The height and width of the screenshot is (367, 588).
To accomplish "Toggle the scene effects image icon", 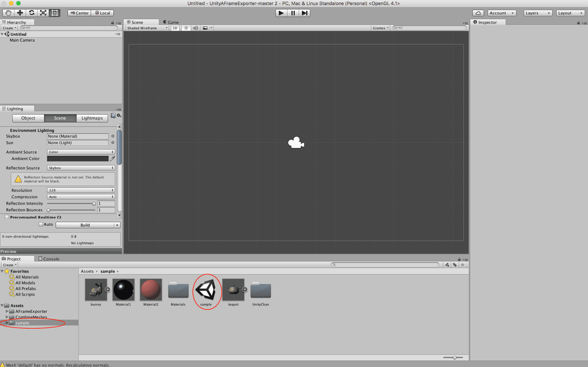I will pyautogui.click(x=205, y=28).
